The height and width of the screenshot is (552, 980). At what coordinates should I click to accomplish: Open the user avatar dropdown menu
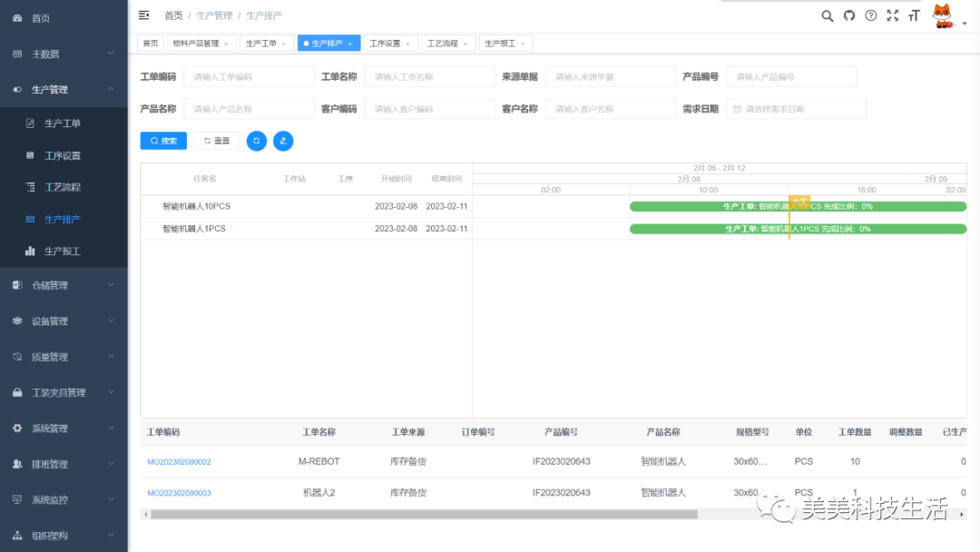pos(944,15)
